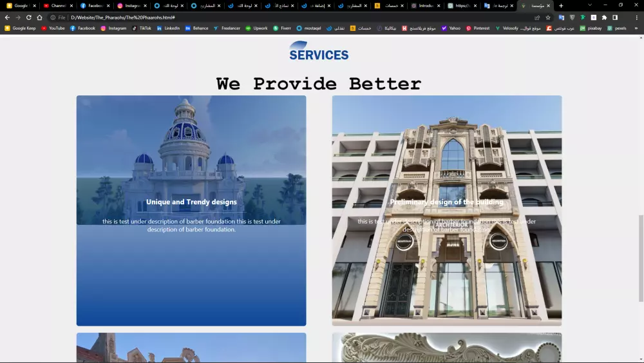Open the LinkedIn bookmark
The width and height of the screenshot is (644, 363).
(x=168, y=28)
